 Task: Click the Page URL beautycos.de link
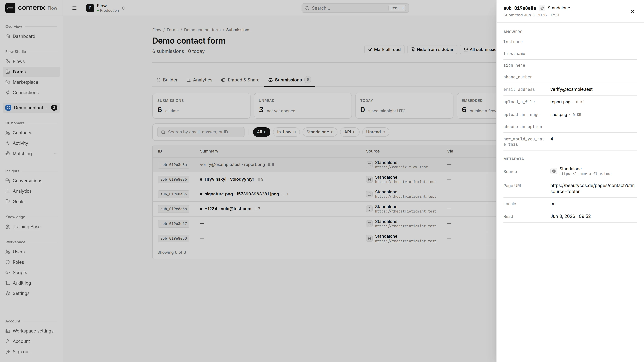[x=593, y=188]
